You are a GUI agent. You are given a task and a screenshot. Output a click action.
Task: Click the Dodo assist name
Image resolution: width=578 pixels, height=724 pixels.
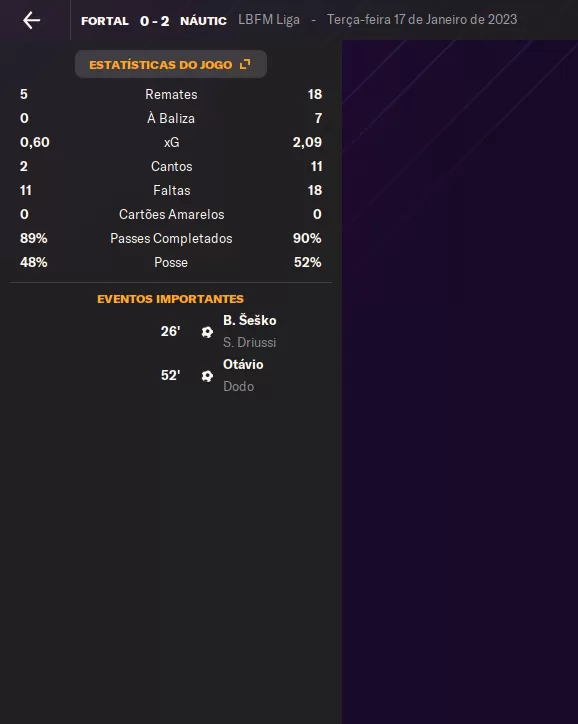[239, 386]
